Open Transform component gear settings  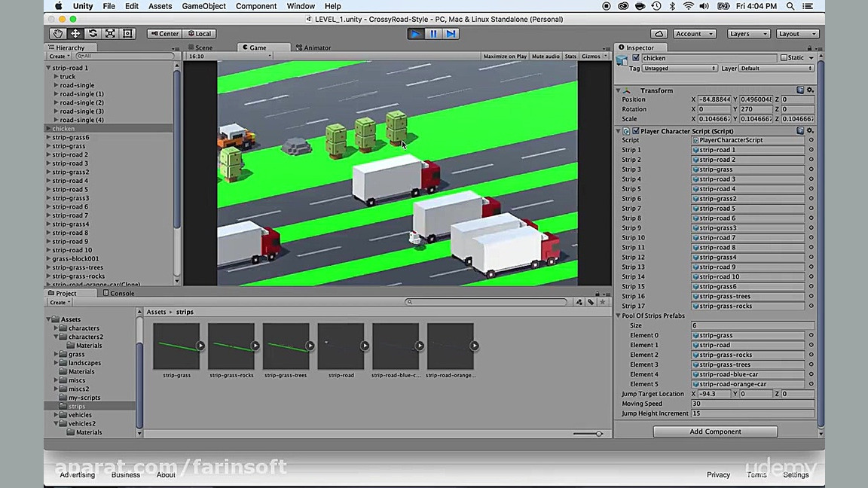[810, 90]
